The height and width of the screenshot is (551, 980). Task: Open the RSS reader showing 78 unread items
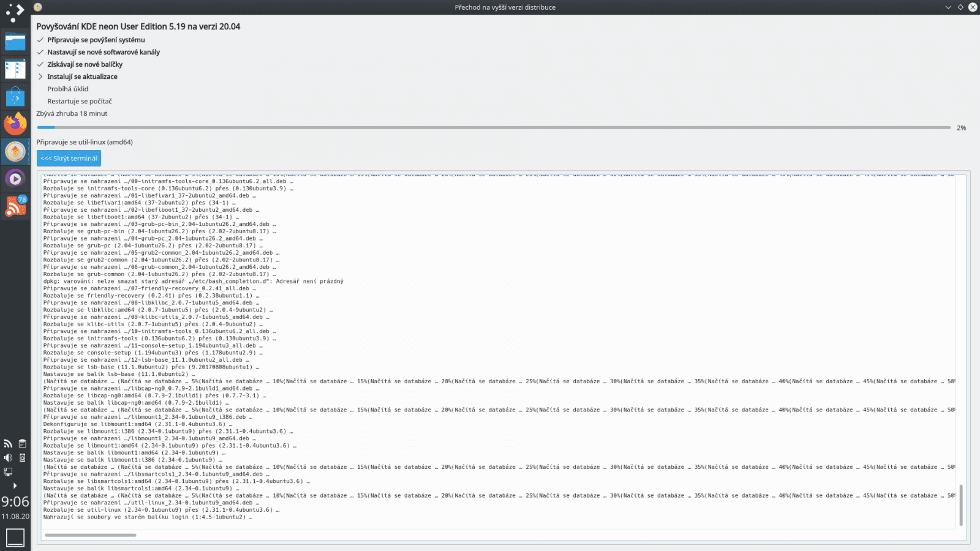pos(15,206)
